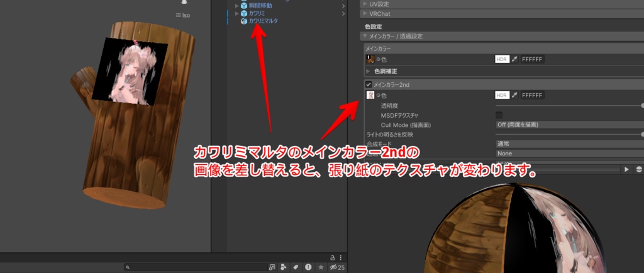
Task: Edit メインカラー2nd hex value FFFFFF
Action: pos(533,95)
